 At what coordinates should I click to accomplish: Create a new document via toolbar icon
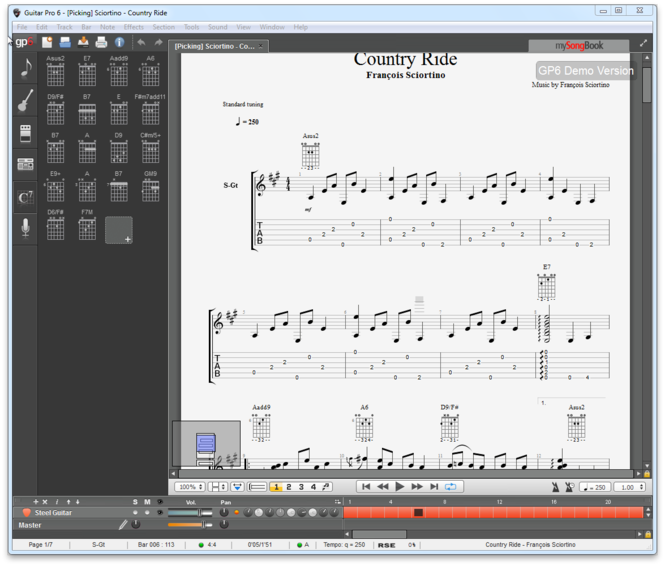pos(47,42)
